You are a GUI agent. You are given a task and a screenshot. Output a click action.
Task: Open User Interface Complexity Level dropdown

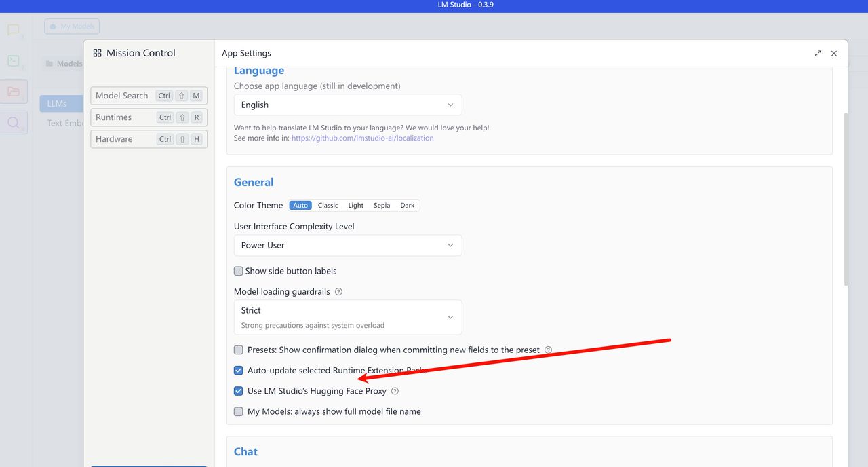tap(348, 245)
